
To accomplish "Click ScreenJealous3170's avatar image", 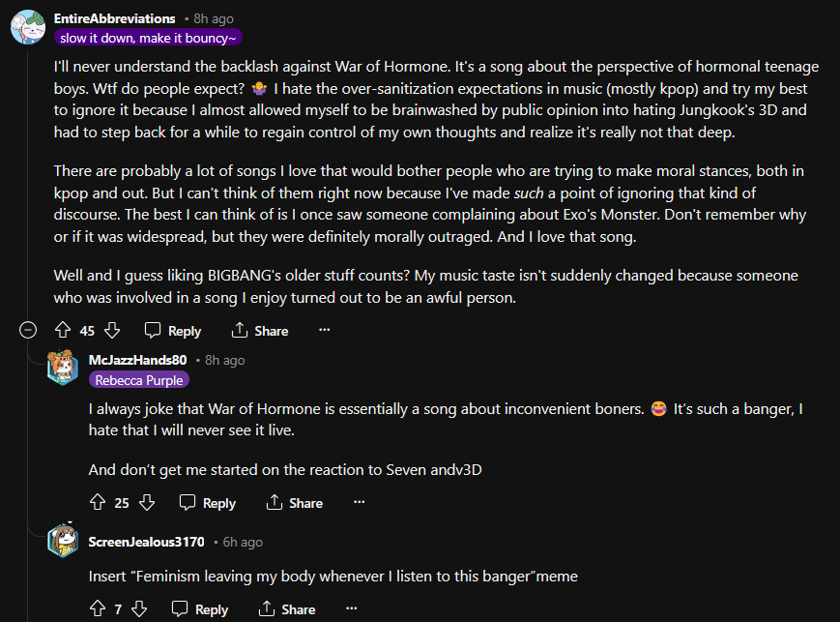I will (x=63, y=541).
